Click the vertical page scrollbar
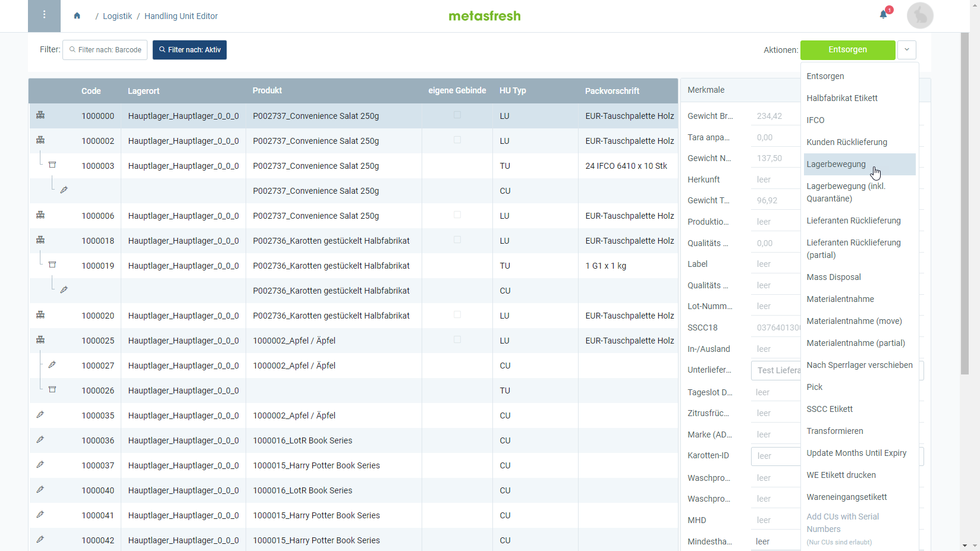The width and height of the screenshot is (980, 551). 965,202
